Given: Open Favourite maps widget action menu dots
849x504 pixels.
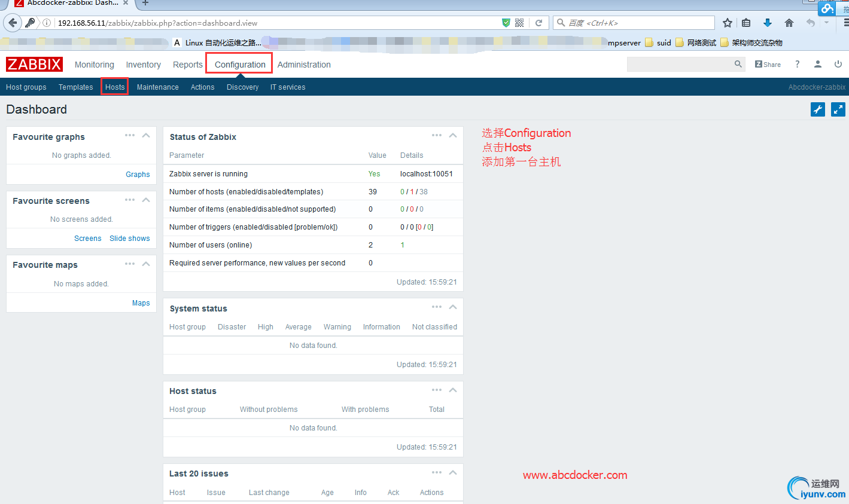Looking at the screenshot, I should [x=130, y=264].
